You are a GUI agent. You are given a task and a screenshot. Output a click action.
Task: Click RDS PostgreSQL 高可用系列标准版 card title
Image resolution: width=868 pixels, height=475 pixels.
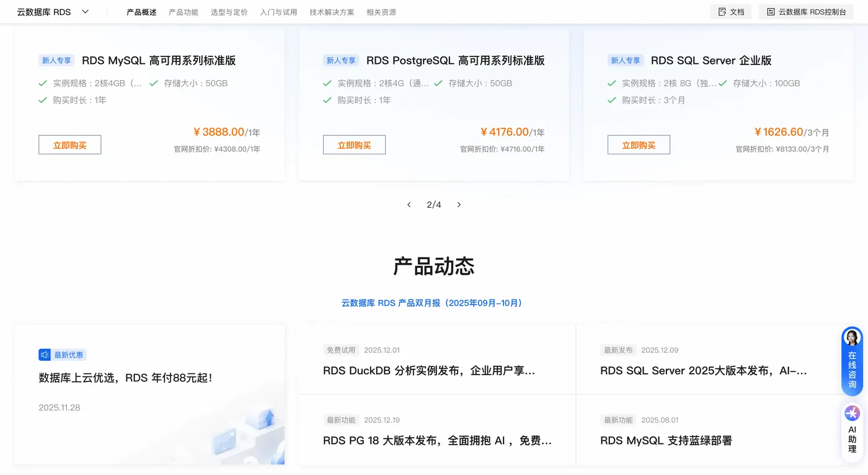[x=456, y=61]
